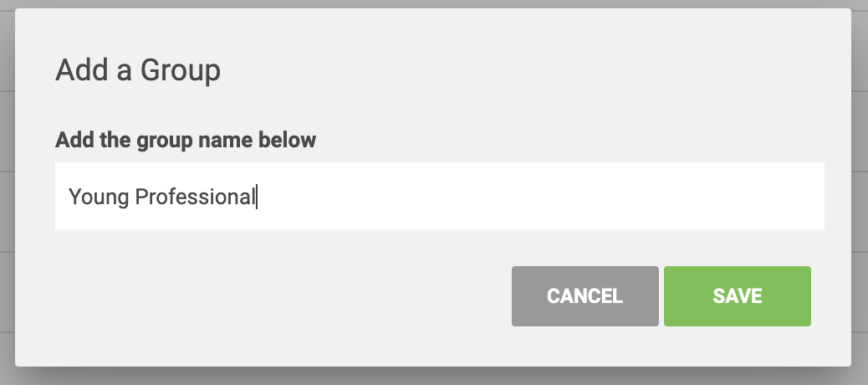Click blank dialog area left of Cancel
868x385 pixels.
pyautogui.click(x=276, y=296)
